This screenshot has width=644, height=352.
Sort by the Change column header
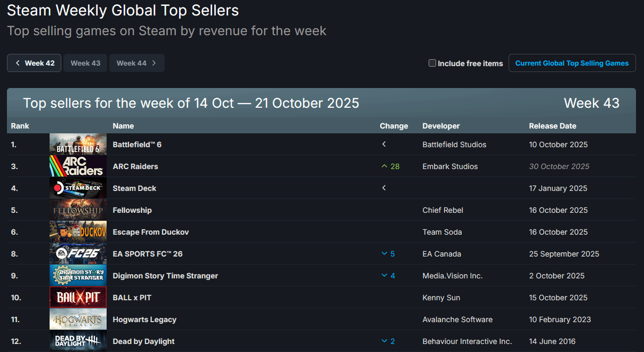393,126
